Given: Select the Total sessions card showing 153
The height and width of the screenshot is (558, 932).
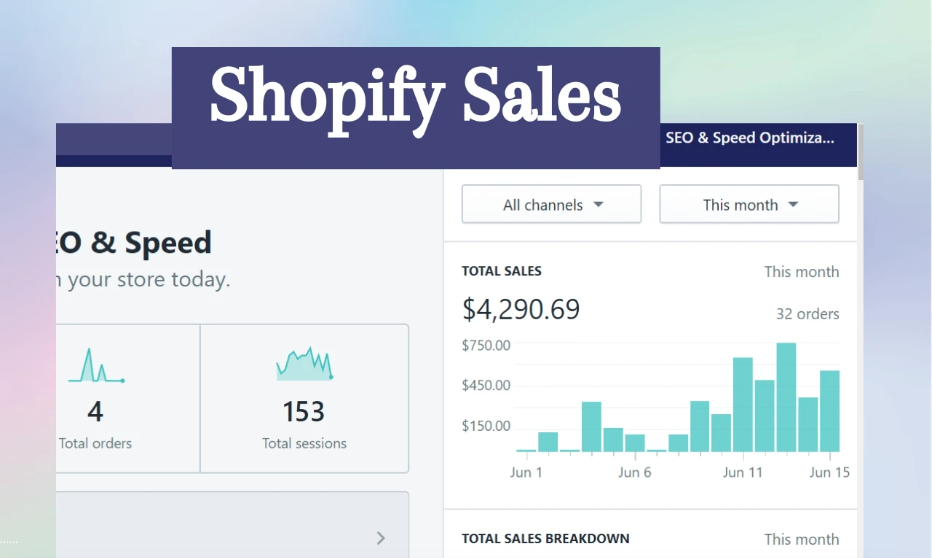Looking at the screenshot, I should pos(304,398).
